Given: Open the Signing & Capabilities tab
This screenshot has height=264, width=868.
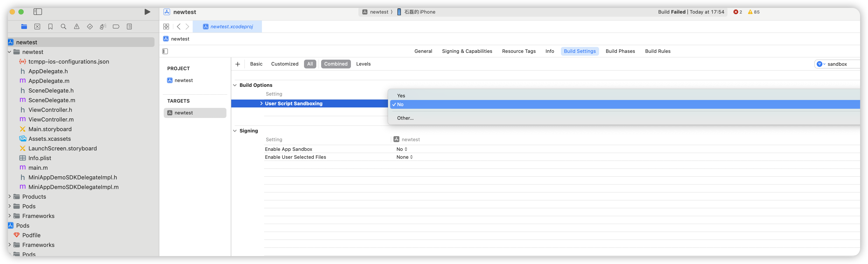Looking at the screenshot, I should point(467,51).
